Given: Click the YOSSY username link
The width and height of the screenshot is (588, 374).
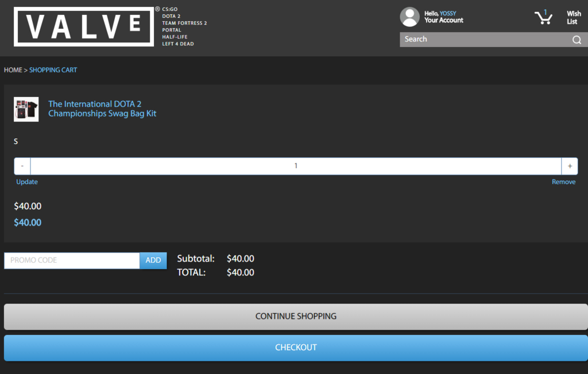Looking at the screenshot, I should [448, 14].
